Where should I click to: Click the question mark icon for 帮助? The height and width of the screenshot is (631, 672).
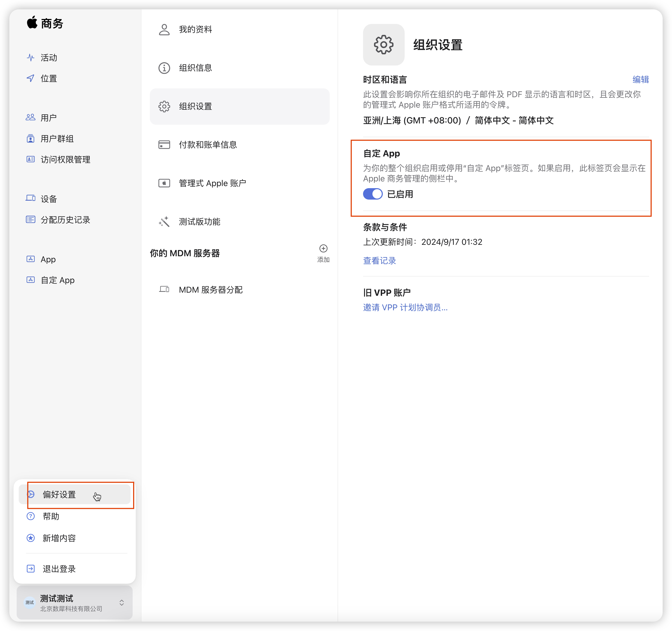(x=31, y=516)
